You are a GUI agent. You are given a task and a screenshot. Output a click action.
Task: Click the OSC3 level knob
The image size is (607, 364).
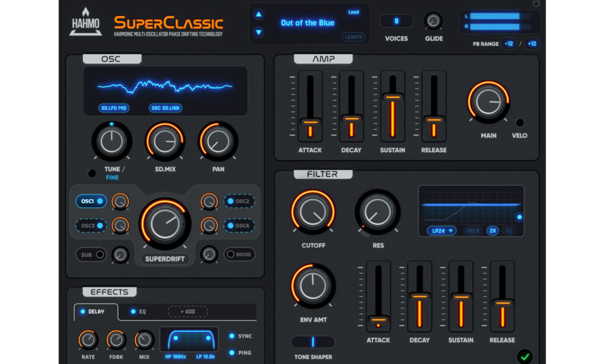120,225
